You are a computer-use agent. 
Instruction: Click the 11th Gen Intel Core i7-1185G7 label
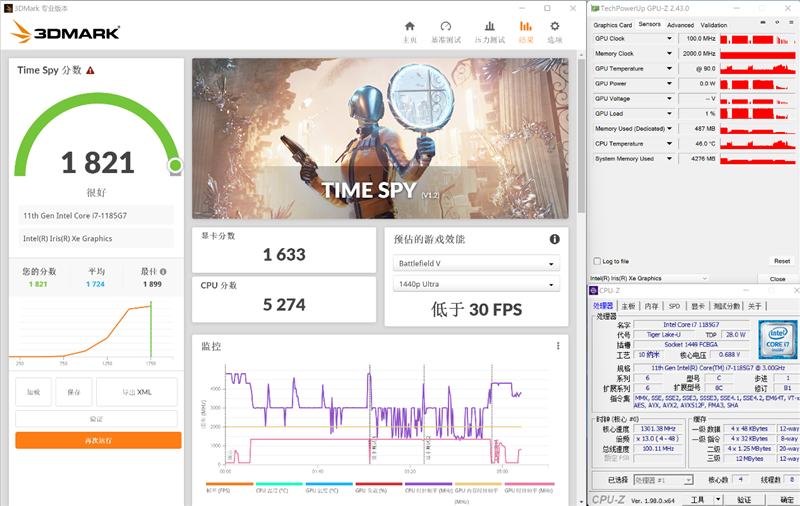pyautogui.click(x=75, y=216)
